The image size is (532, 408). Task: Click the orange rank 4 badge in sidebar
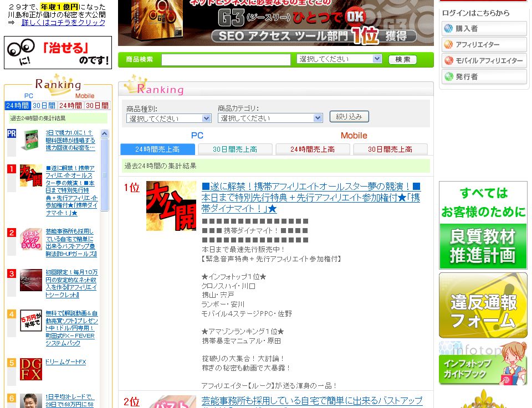(x=12, y=314)
